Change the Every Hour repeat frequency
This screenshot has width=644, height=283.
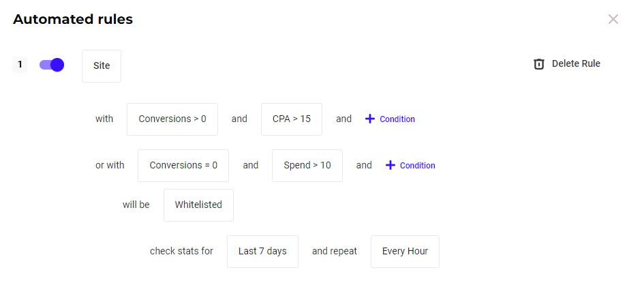(x=405, y=251)
